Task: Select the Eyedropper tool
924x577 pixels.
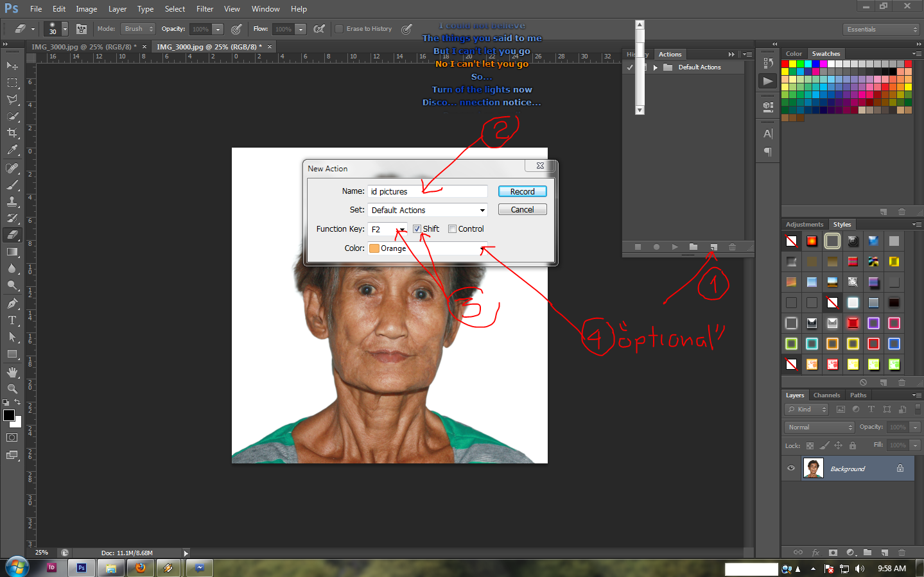Action: point(12,150)
